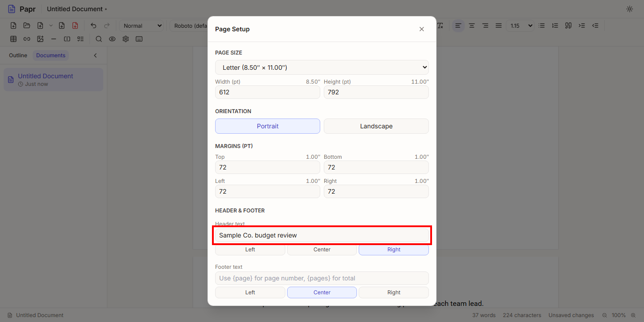644x322 pixels.
Task: Click the Width (pt) field
Action: point(267,92)
